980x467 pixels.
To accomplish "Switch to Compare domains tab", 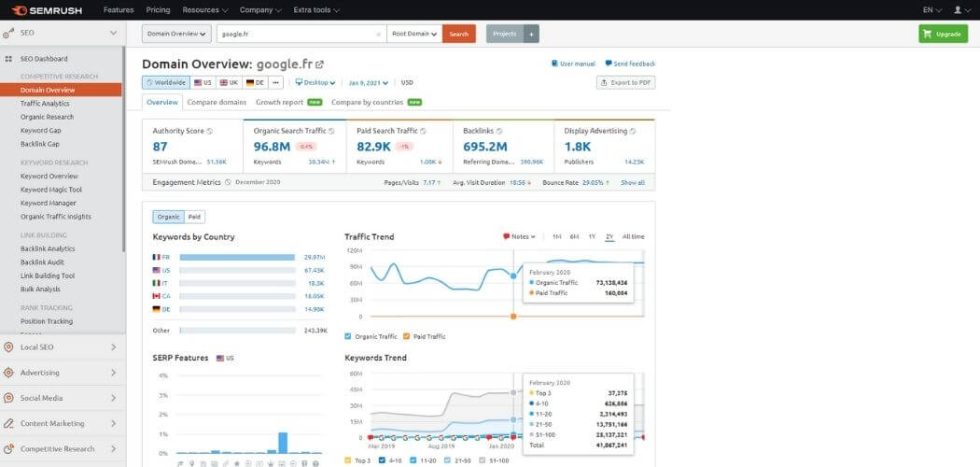I will [x=217, y=102].
